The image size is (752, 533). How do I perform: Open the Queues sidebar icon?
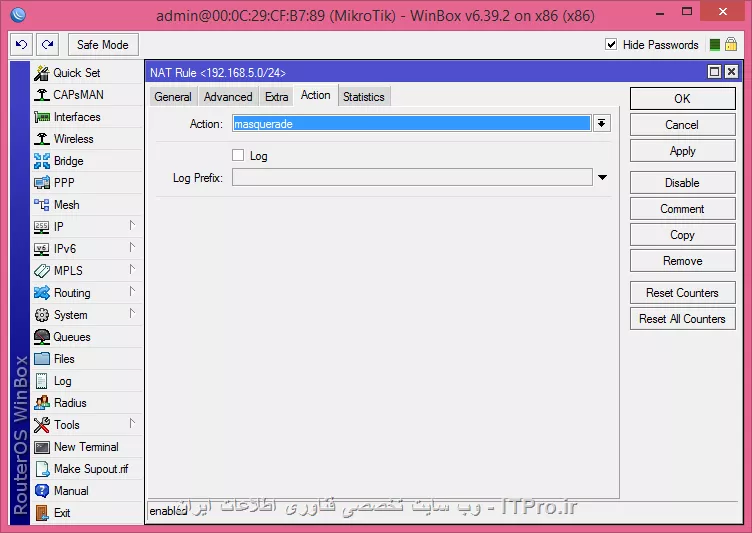pyautogui.click(x=42, y=337)
